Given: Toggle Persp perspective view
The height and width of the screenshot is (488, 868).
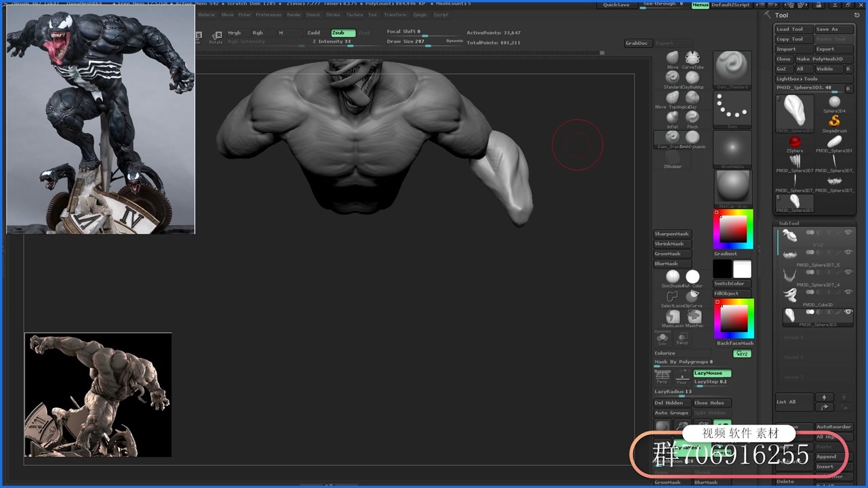Looking at the screenshot, I should tap(662, 378).
